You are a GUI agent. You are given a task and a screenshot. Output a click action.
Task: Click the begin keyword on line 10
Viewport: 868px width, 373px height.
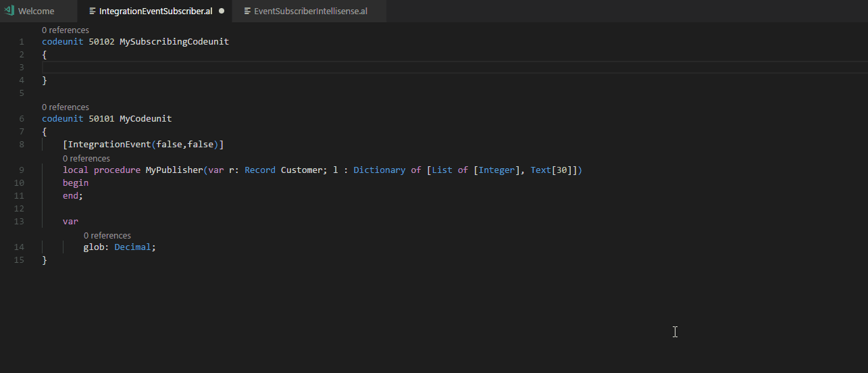(76, 183)
